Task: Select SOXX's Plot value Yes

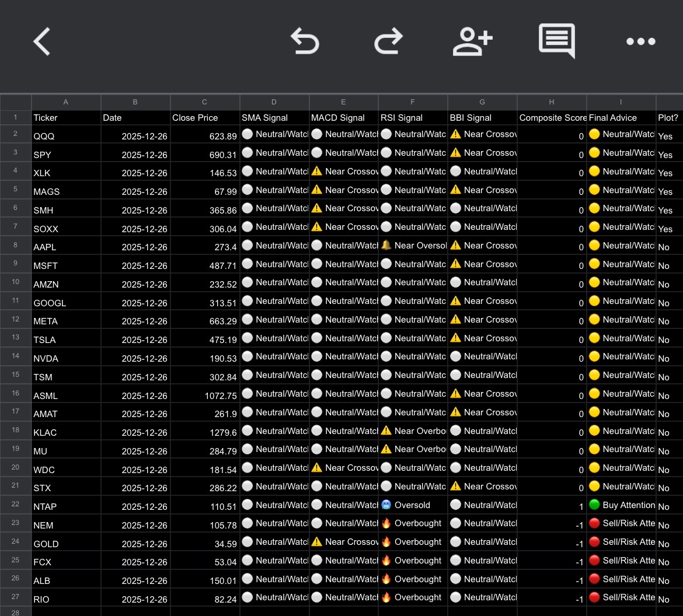Action: (669, 227)
